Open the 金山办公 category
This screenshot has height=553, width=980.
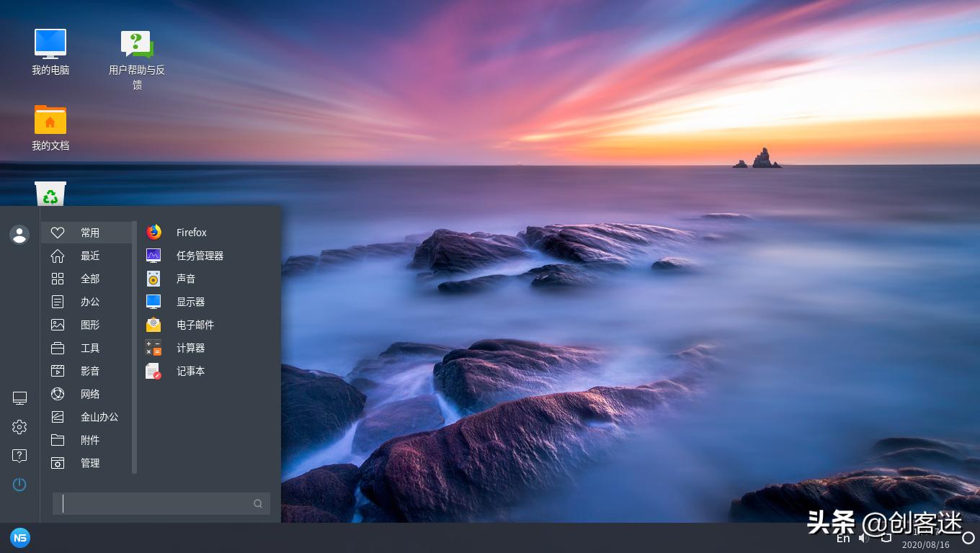click(99, 417)
